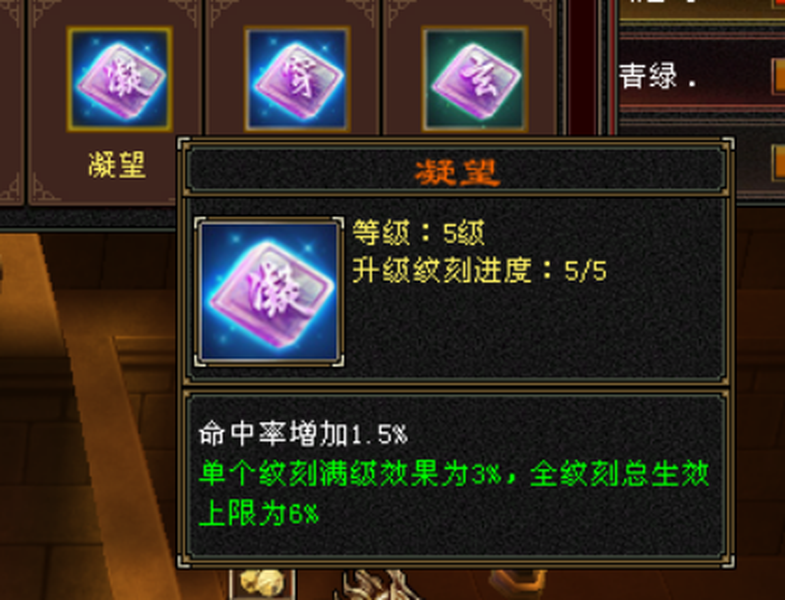This screenshot has width=785, height=600.
Task: Click the orange 凝望 tooltip title
Action: [x=457, y=173]
